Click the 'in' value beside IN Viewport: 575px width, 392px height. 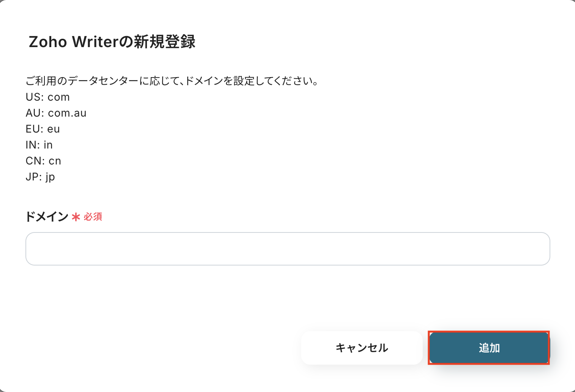coord(48,145)
